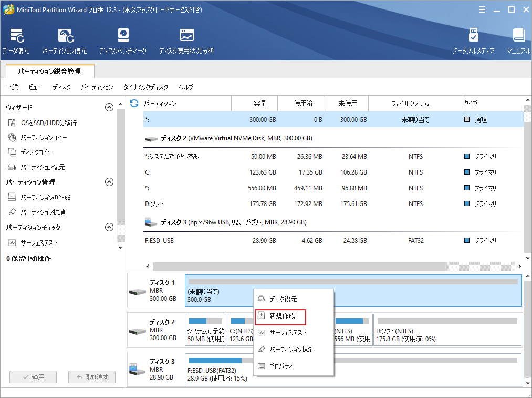Click the sidebar scroll down arrow
Viewport: 532px width, 398px height.
click(x=120, y=248)
